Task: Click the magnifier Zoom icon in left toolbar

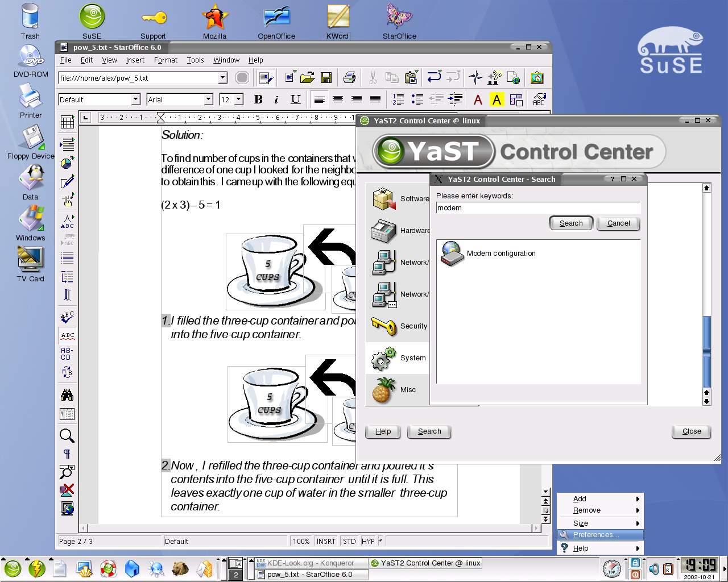Action: [67, 435]
